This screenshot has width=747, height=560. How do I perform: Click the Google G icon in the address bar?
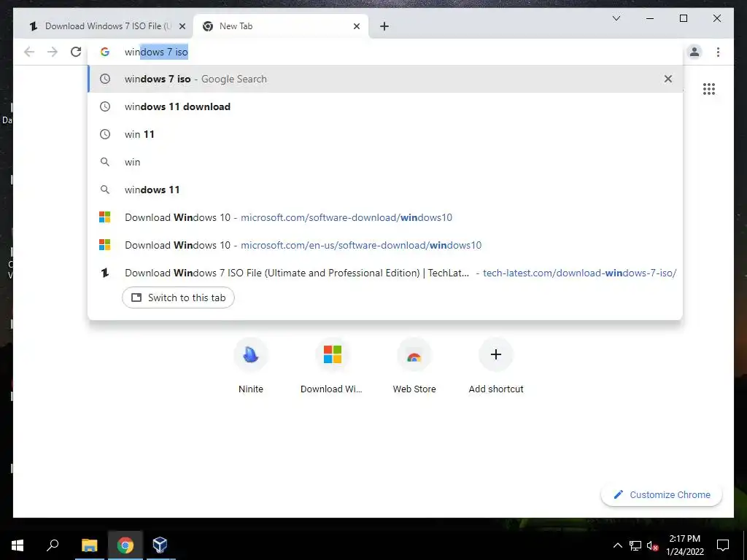point(105,52)
